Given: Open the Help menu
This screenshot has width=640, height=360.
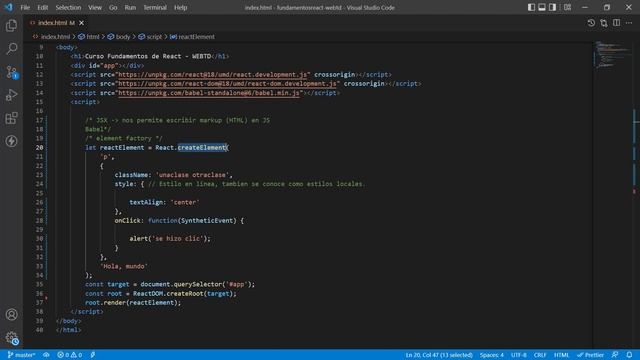Looking at the screenshot, I should 180,7.
